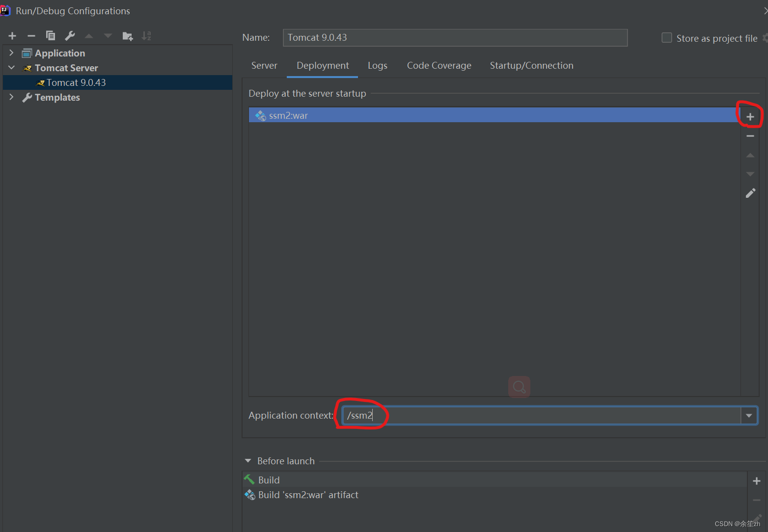Open the Application context dropdown

(x=749, y=416)
